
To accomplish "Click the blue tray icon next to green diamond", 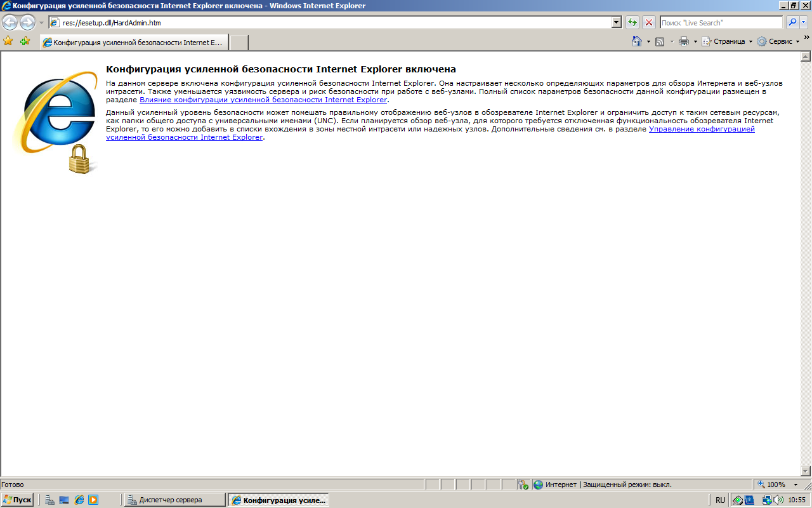I will tap(749, 500).
